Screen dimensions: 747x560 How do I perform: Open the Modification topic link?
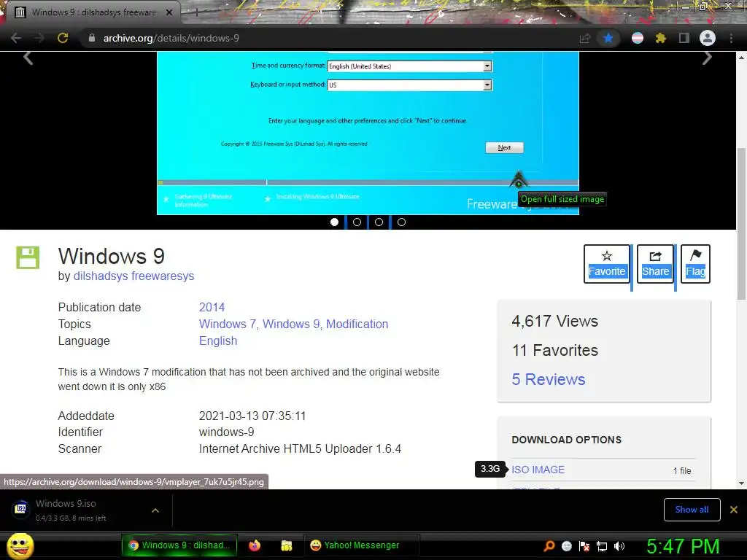pyautogui.click(x=357, y=324)
